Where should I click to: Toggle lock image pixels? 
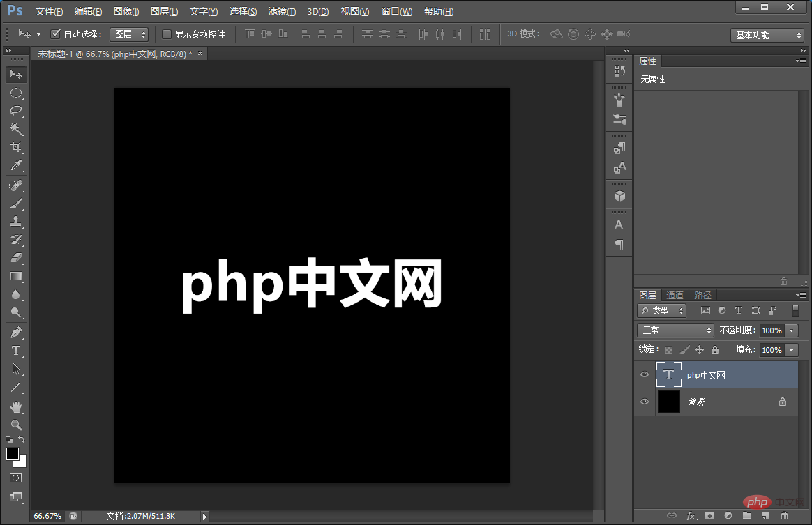(x=684, y=350)
